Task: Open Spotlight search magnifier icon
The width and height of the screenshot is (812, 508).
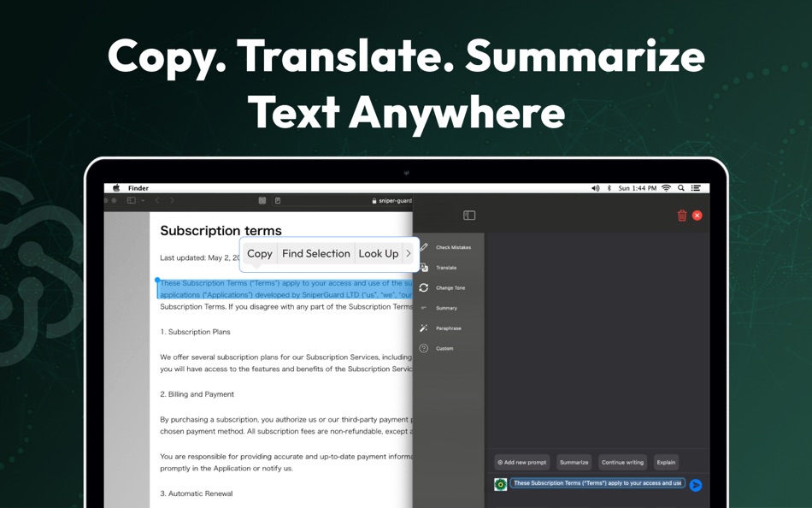Action: 681,188
